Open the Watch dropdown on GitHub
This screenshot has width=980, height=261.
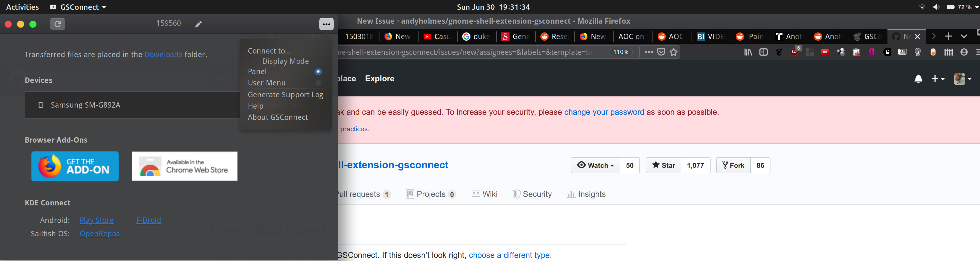(596, 165)
